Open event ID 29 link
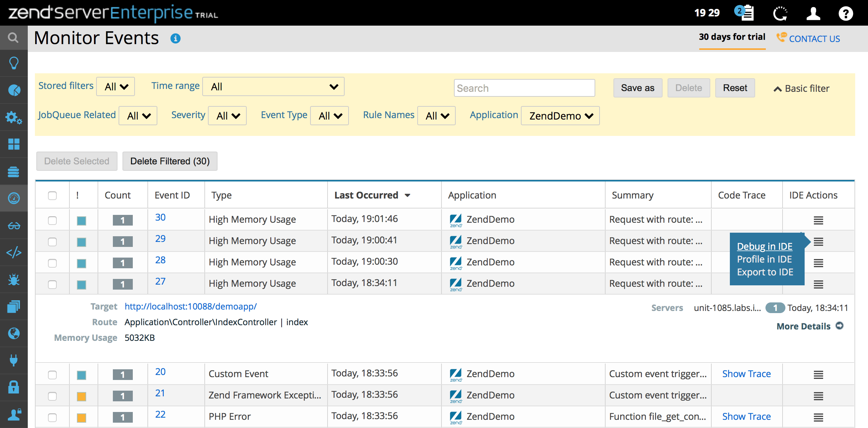 coord(160,238)
